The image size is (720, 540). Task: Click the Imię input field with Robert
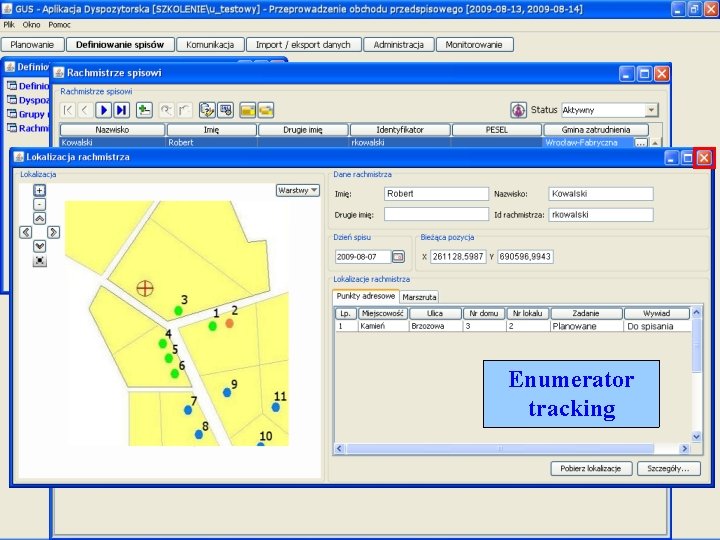click(436, 194)
